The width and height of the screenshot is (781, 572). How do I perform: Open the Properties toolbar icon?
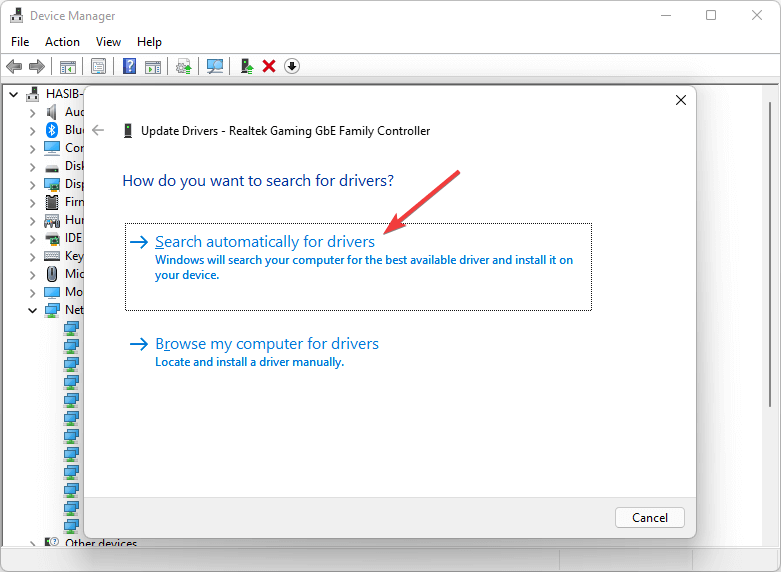click(99, 66)
